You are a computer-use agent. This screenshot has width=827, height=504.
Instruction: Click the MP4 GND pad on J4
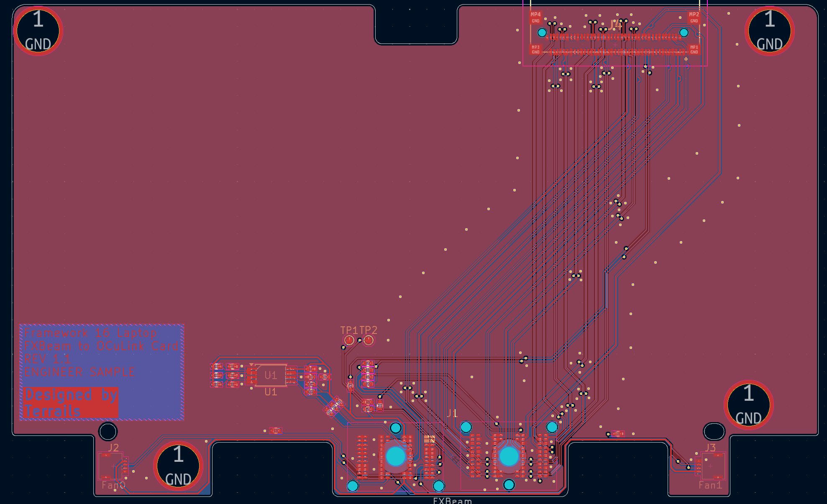pos(535,18)
